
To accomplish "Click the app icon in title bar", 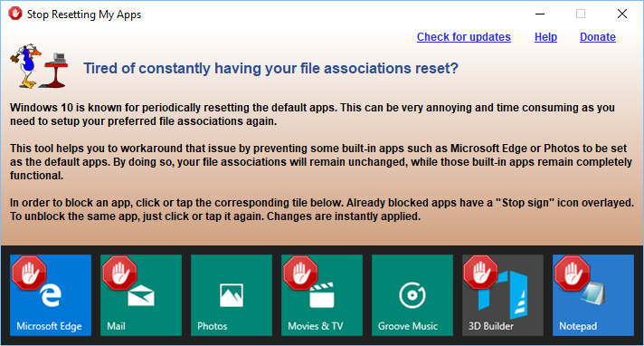I will click(15, 14).
